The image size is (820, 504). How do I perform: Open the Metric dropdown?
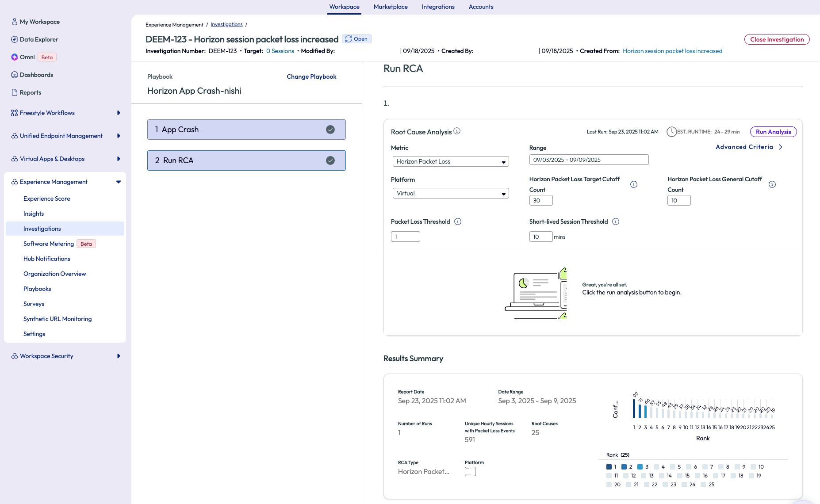(x=451, y=161)
